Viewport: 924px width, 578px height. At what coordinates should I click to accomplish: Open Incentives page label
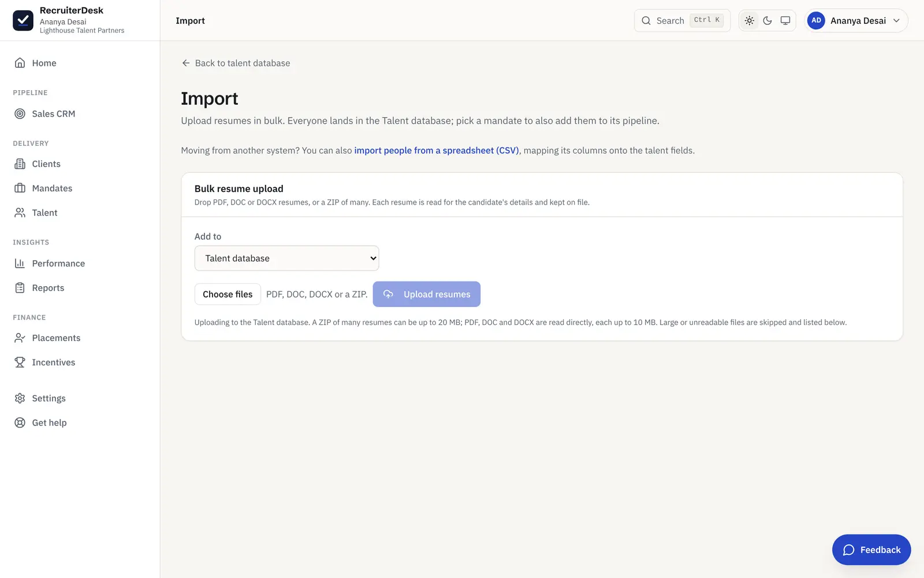pos(54,362)
